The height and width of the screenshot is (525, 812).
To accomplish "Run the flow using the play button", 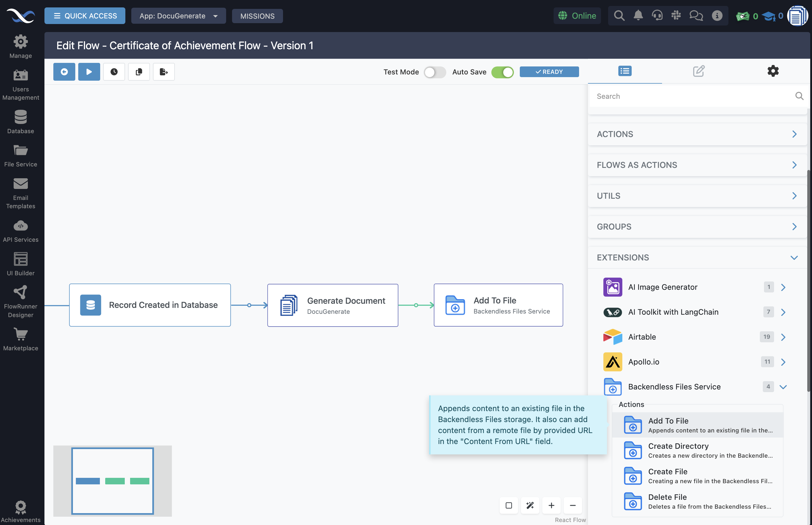I will click(x=89, y=71).
